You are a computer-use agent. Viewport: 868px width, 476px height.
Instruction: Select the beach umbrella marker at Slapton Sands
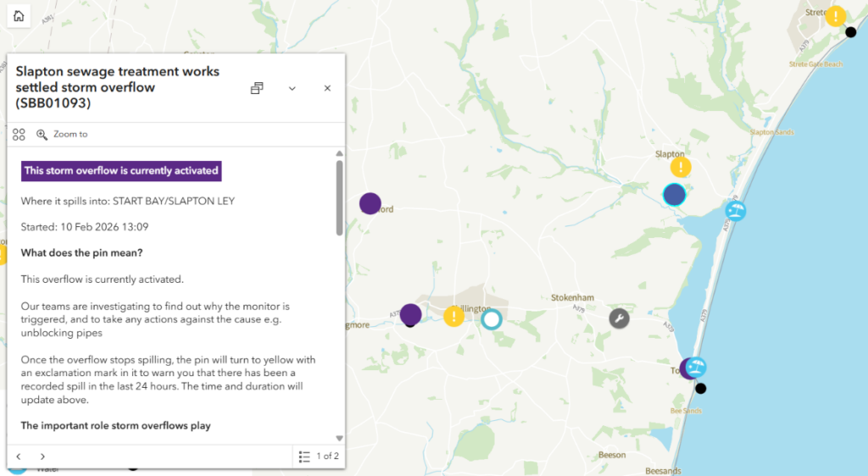pos(736,212)
